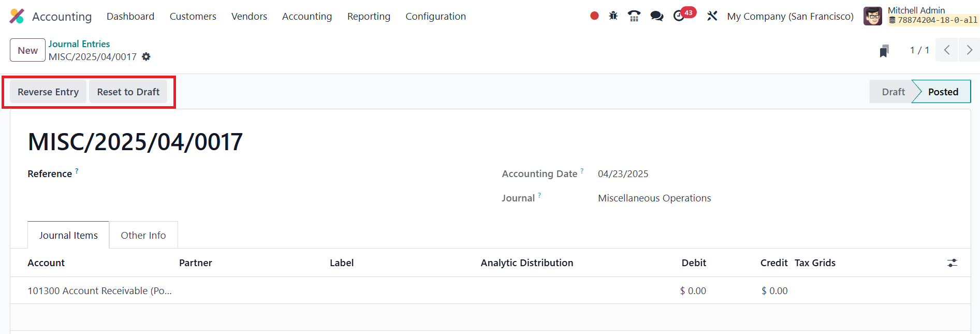Click the Reverse Entry button

pos(48,92)
